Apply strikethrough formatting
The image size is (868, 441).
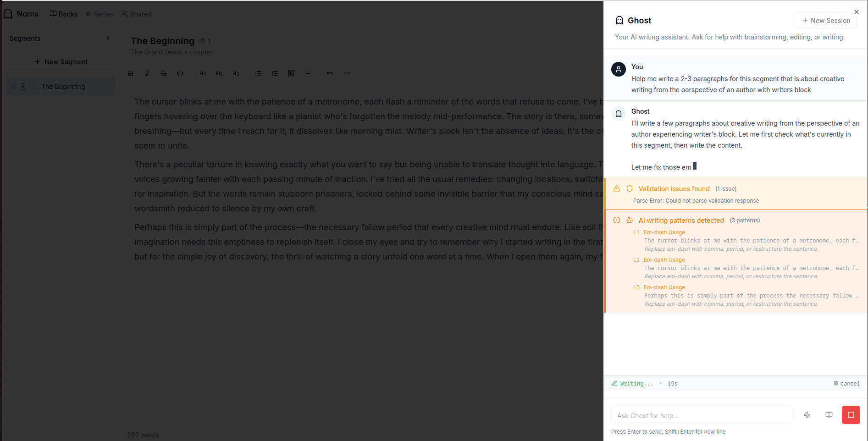(164, 73)
